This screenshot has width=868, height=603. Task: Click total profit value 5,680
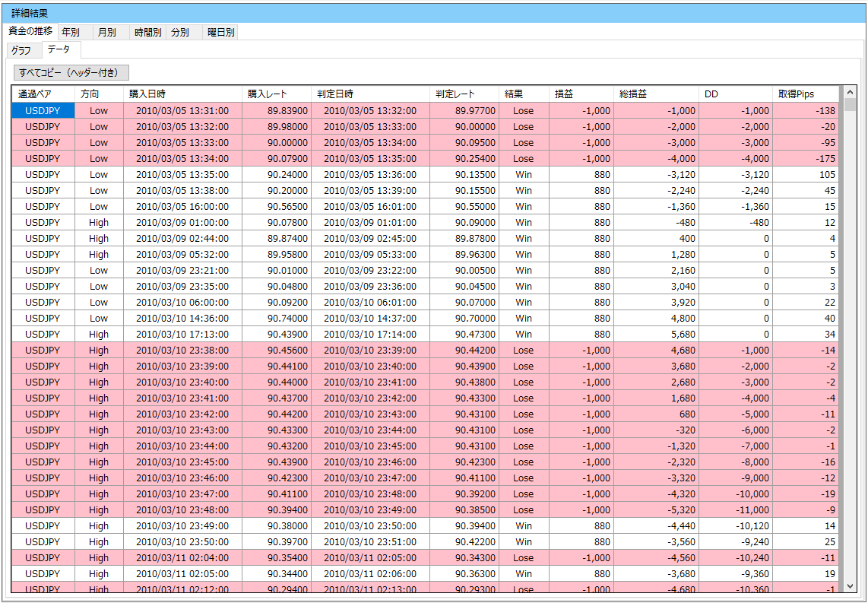coord(656,335)
